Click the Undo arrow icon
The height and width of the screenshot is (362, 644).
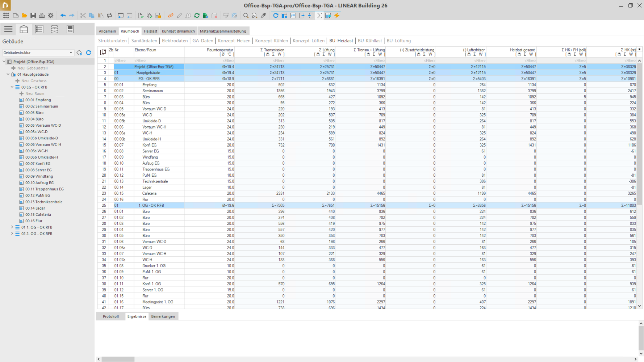click(x=63, y=16)
